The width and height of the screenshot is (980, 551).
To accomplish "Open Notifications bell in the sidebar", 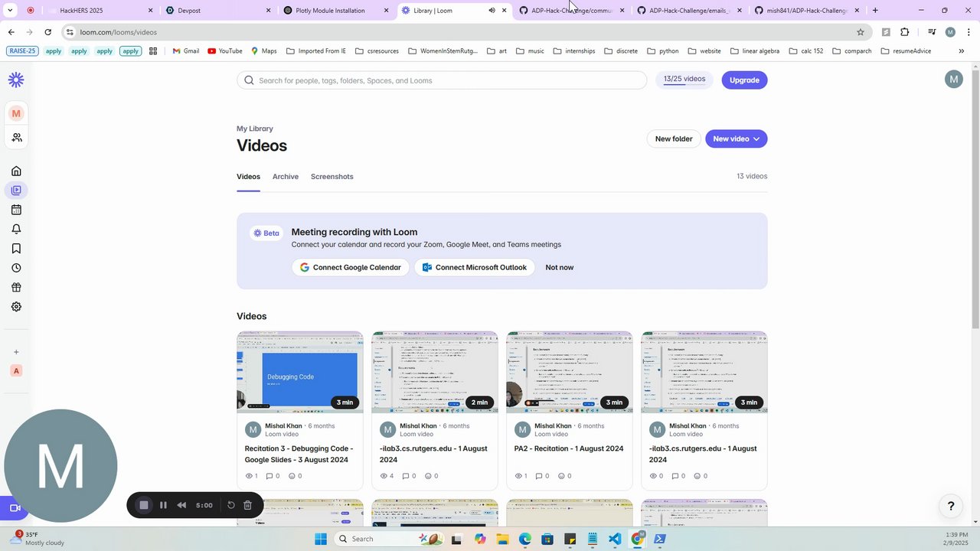I will click(x=16, y=229).
